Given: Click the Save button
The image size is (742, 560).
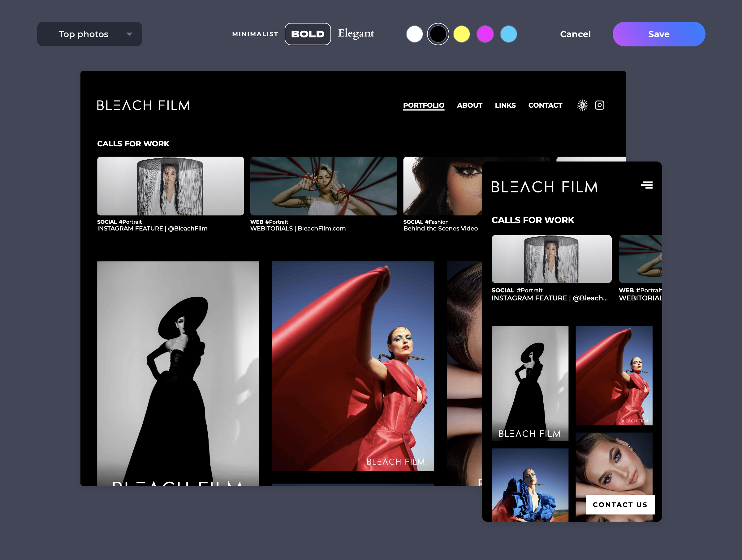Looking at the screenshot, I should pos(658,34).
